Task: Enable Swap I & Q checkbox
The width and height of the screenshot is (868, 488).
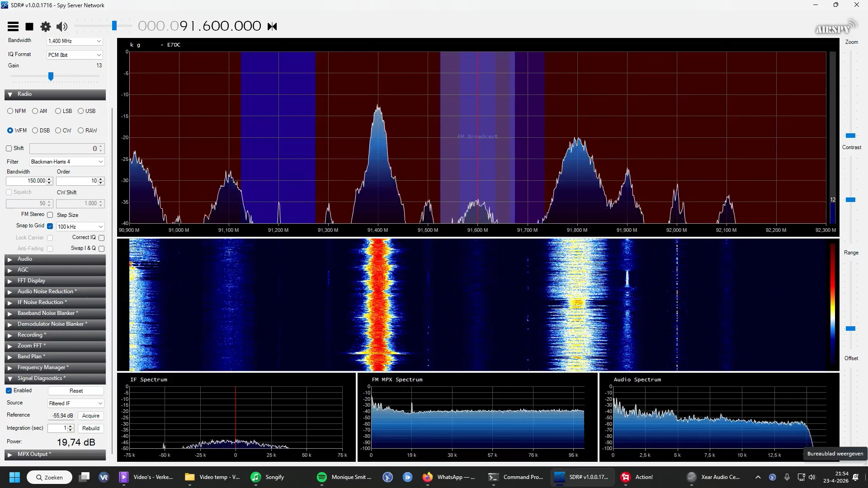Action: coord(102,249)
